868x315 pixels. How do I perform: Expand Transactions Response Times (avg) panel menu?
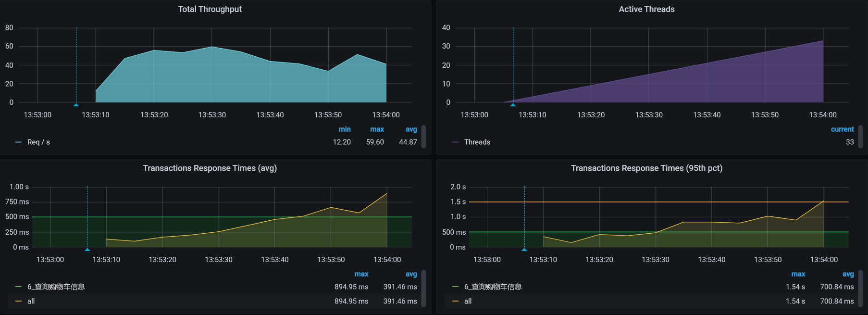point(210,168)
